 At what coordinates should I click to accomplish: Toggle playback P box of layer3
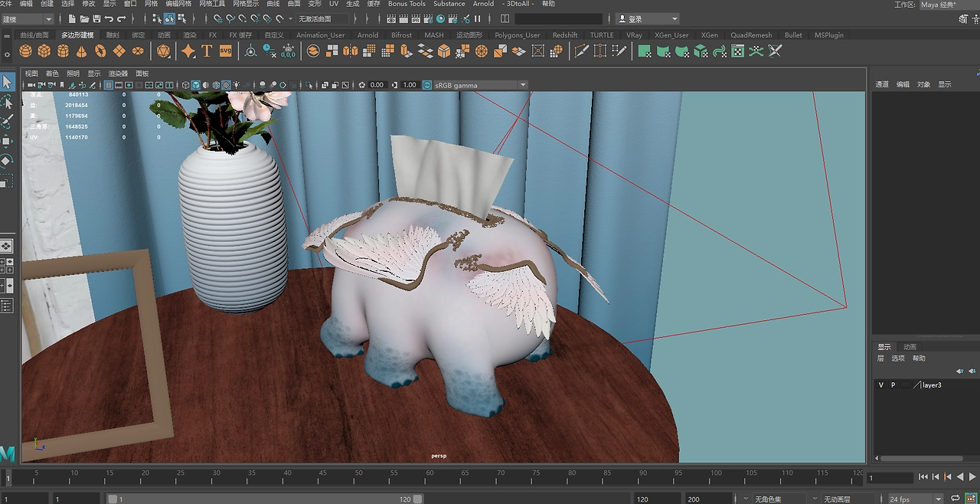pyautogui.click(x=893, y=385)
